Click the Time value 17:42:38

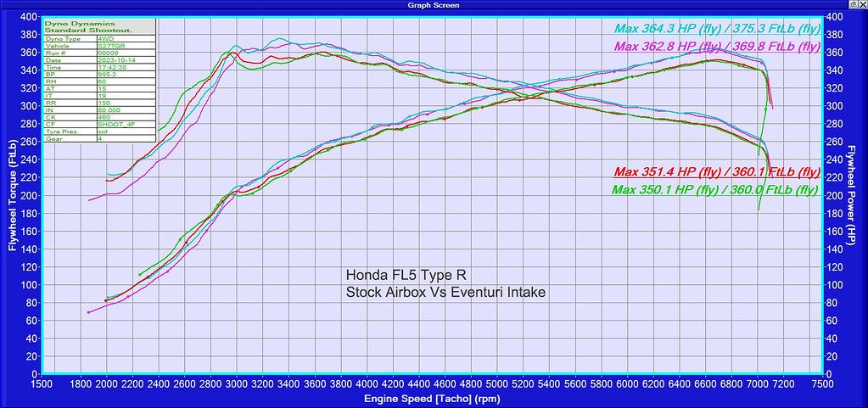pyautogui.click(x=127, y=68)
